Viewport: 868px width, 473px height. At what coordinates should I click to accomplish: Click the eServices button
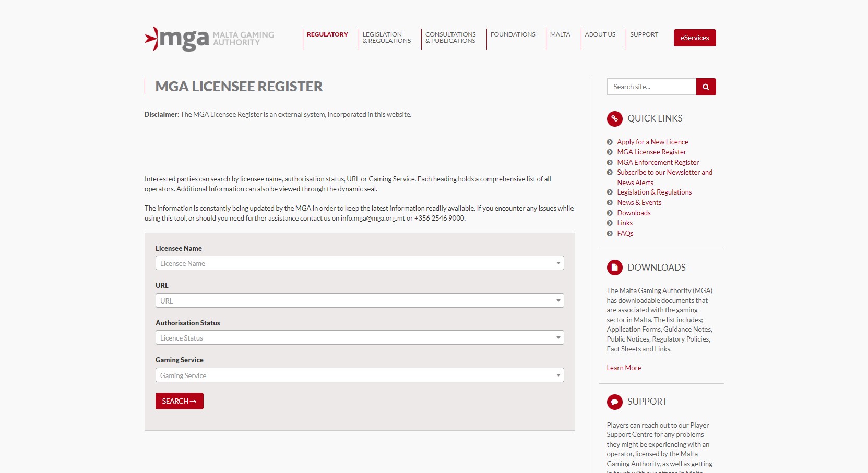click(695, 38)
